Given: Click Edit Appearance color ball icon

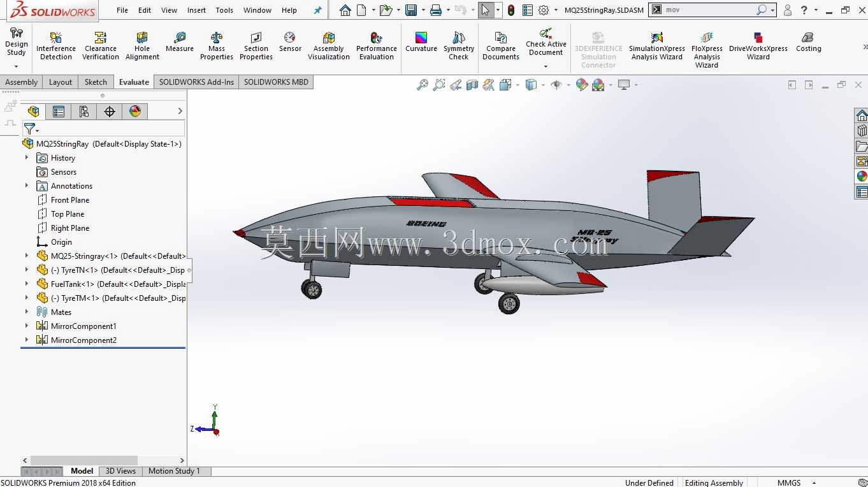Looking at the screenshot, I should tap(582, 85).
